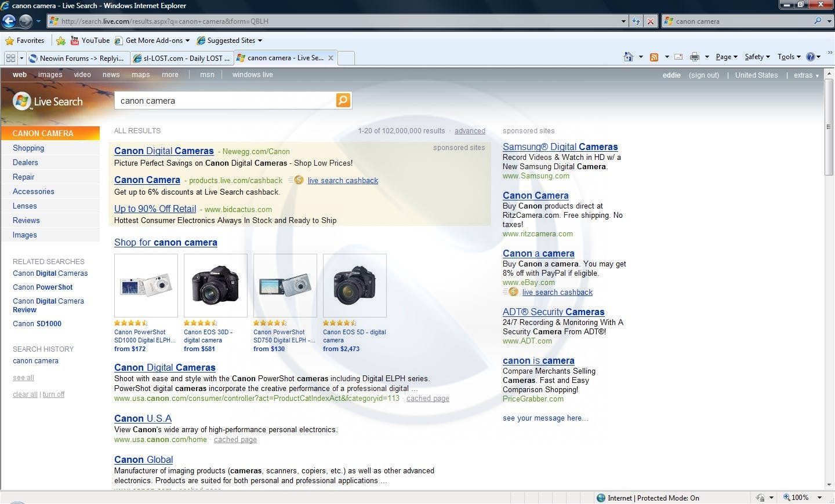Screen dimensions: 835x504
Task: Close the canon camera Live Search tab
Action: click(331, 58)
